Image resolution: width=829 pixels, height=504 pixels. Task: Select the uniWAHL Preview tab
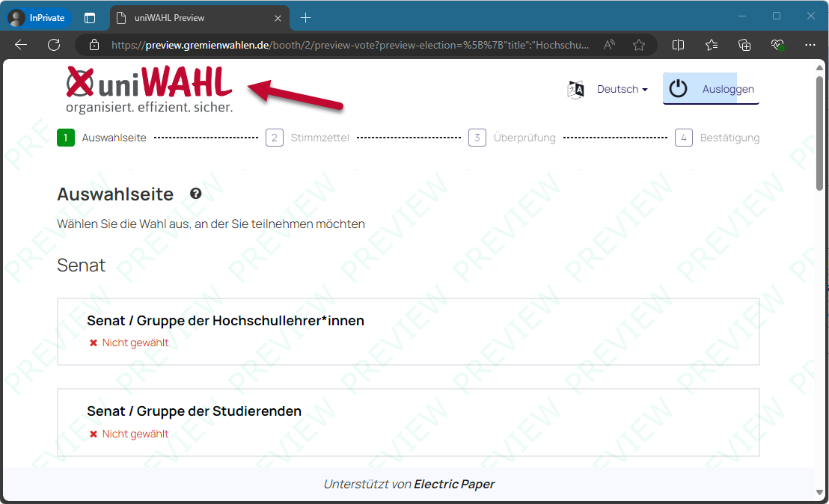pyautogui.click(x=200, y=18)
